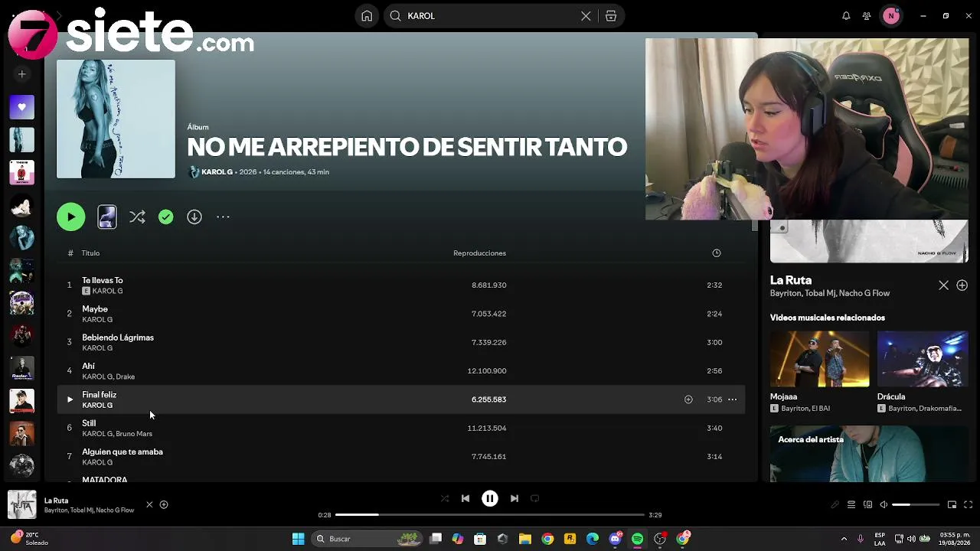Screen dimensions: 980x551
Task: Add La Ruta to liked songs in player bar
Action: coord(164,504)
